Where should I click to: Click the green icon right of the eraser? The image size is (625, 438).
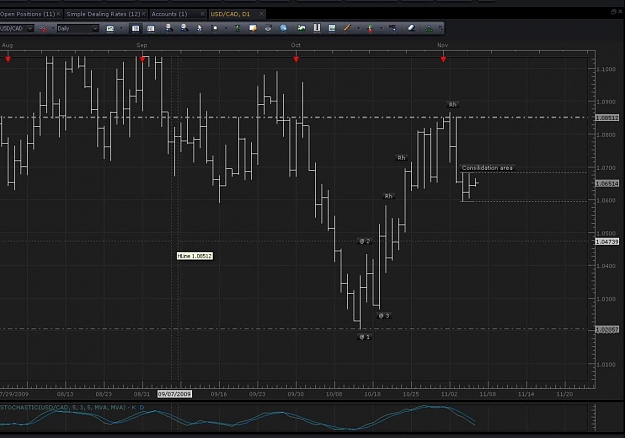click(x=429, y=28)
